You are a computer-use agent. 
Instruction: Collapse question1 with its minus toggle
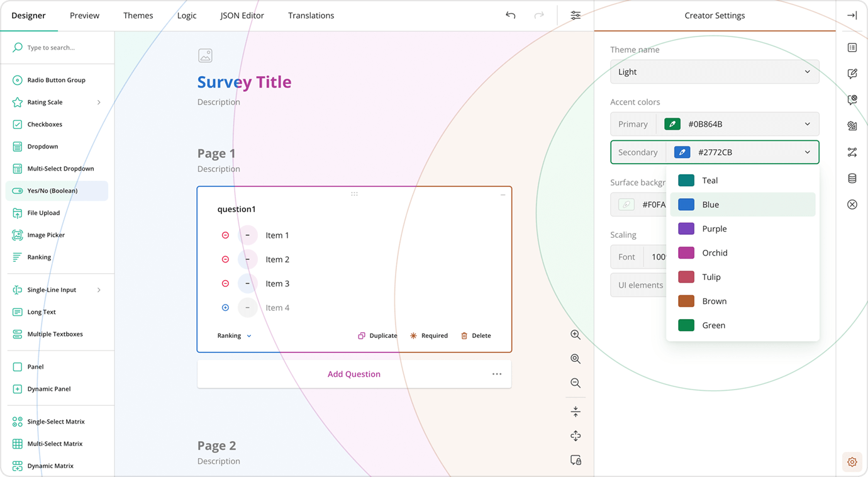coord(503,195)
